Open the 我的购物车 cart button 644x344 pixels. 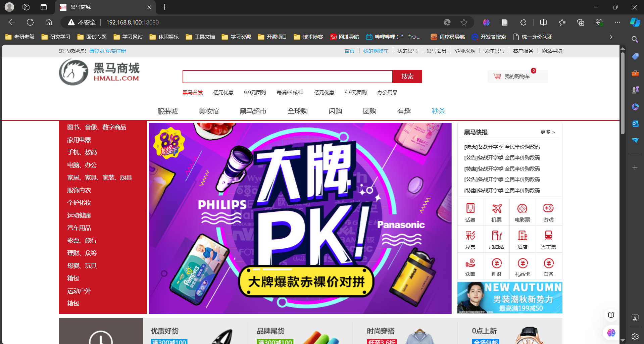[517, 77]
